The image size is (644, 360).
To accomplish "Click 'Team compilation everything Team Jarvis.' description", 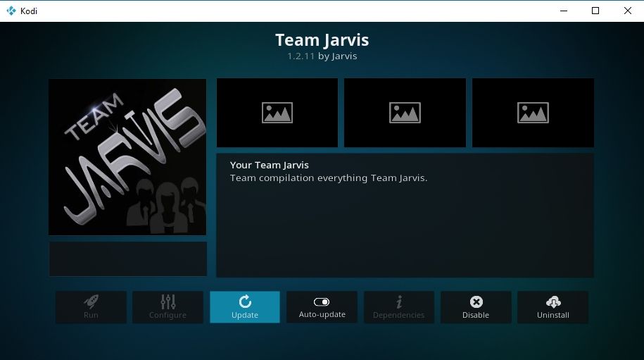I will click(329, 178).
